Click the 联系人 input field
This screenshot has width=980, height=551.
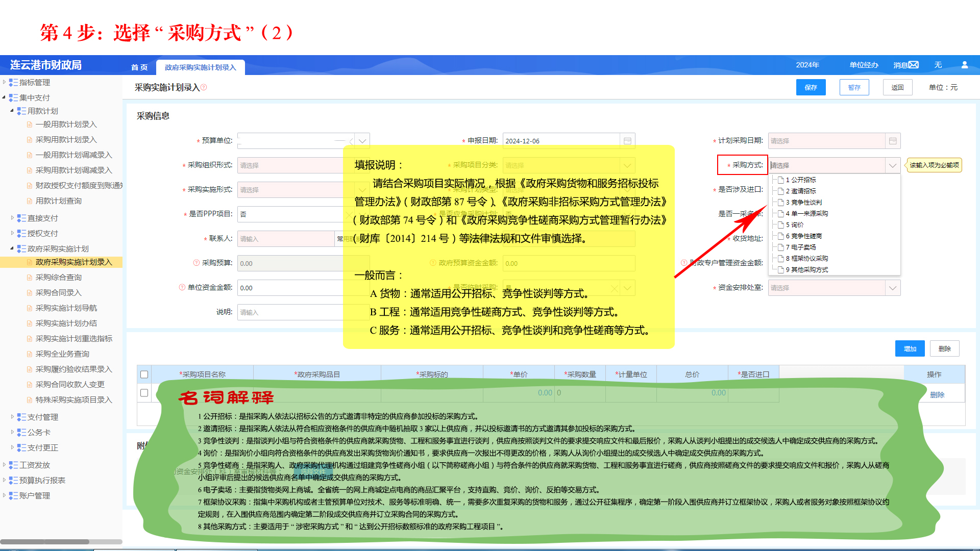point(285,239)
